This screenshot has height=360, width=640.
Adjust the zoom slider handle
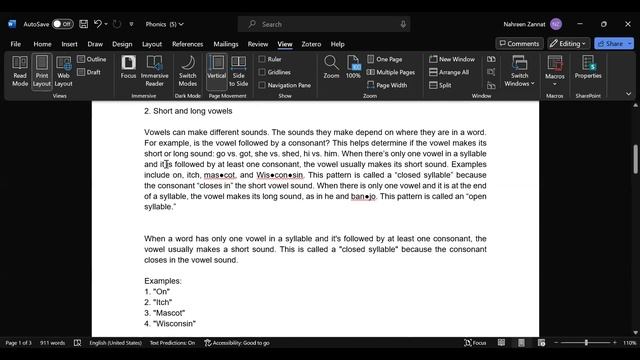[586, 343]
